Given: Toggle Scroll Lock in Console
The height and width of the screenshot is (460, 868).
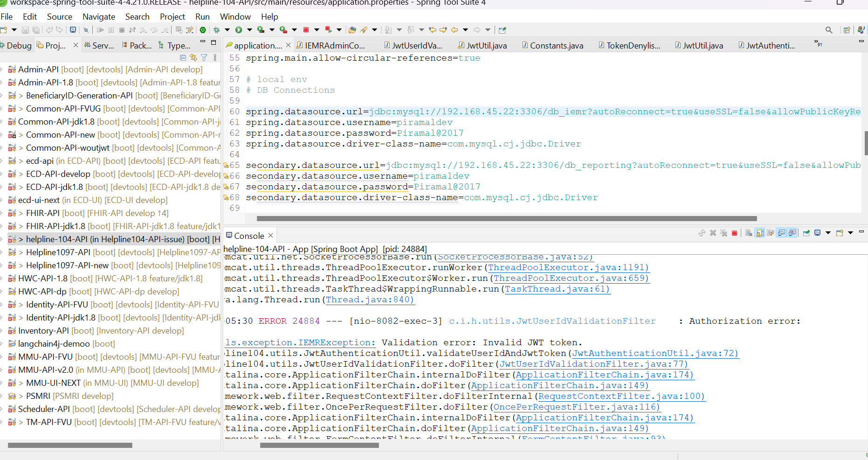Looking at the screenshot, I should [x=760, y=233].
